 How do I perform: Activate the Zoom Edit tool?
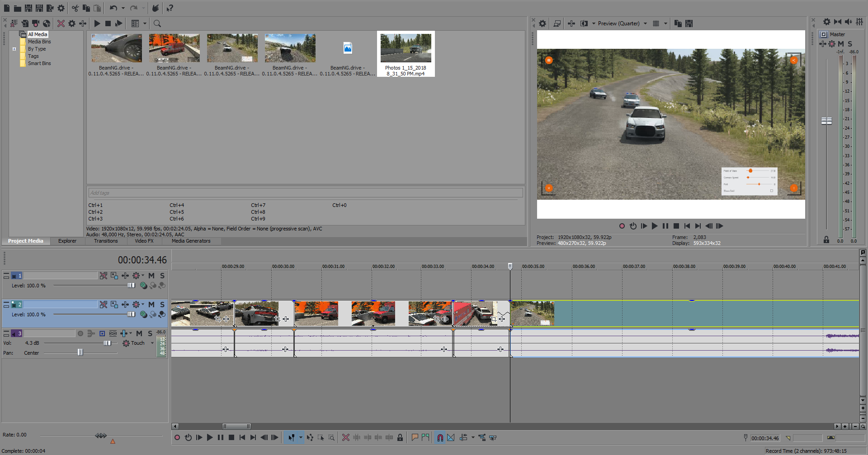pos(331,437)
